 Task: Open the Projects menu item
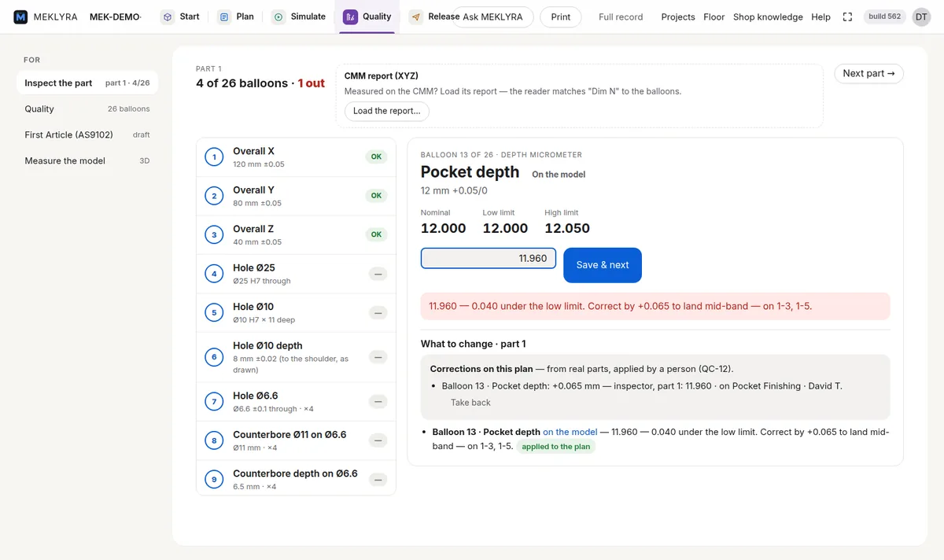(x=678, y=17)
